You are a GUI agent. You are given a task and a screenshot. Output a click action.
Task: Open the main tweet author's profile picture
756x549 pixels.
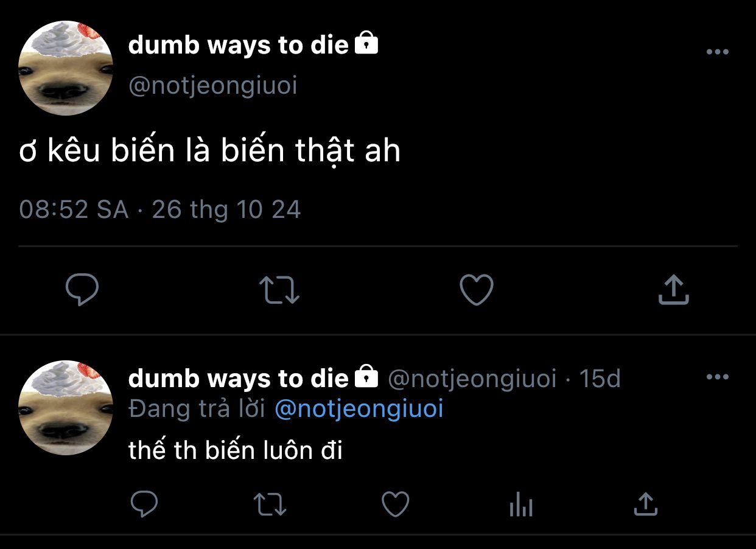[66, 68]
